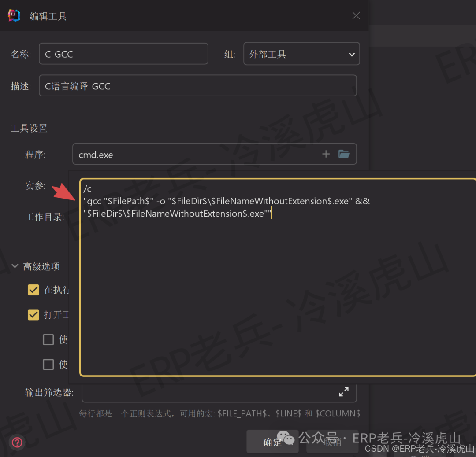
Task: Close the 编辑工具 dialog
Action: [356, 15]
